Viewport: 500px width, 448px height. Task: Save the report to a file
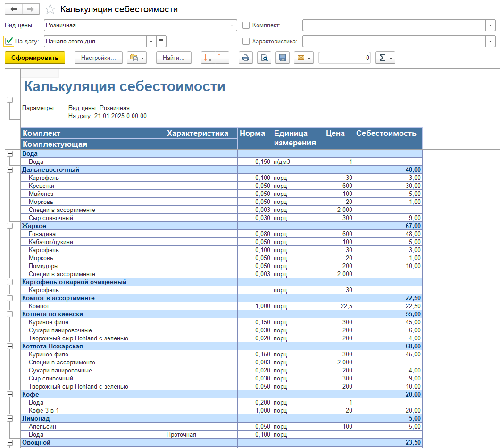point(282,58)
